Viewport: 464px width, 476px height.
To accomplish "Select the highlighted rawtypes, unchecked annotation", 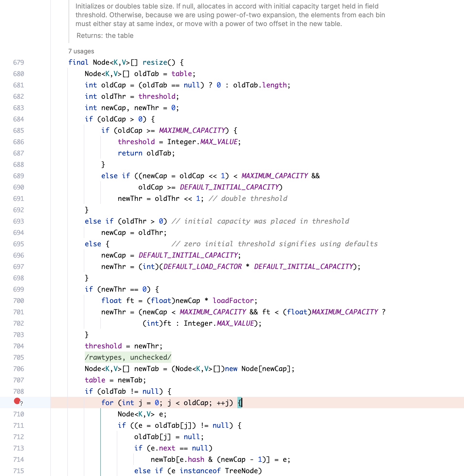I will pyautogui.click(x=128, y=357).
